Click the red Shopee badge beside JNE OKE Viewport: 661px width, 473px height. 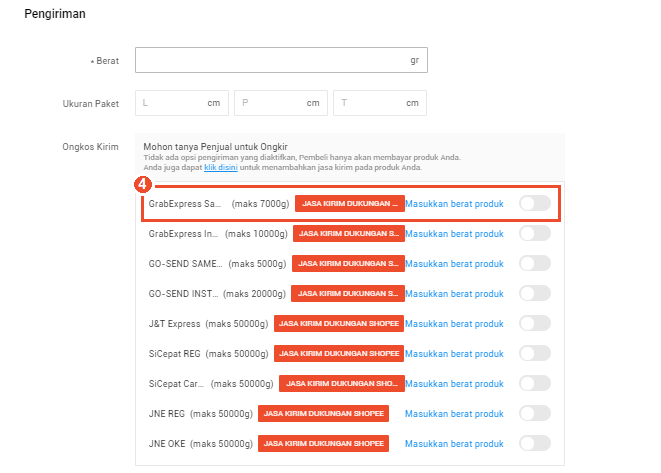(x=322, y=444)
